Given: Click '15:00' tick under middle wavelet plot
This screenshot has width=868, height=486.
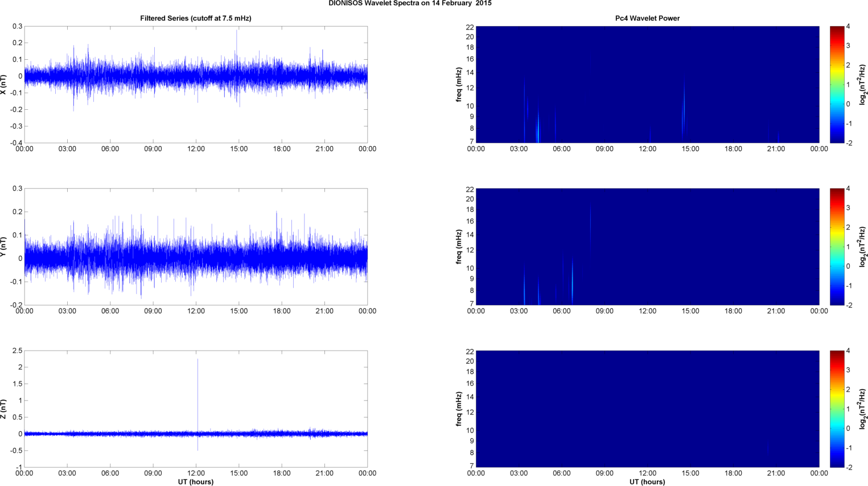Looking at the screenshot, I should [690, 311].
